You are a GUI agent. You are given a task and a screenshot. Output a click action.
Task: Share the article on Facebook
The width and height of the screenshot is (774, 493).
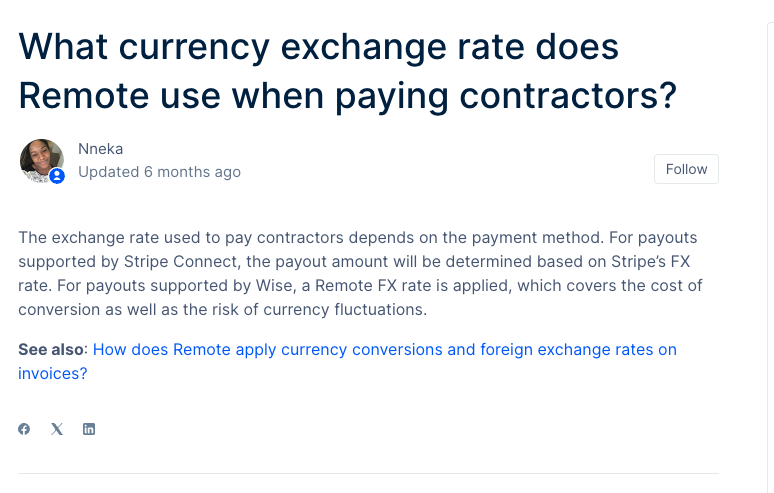click(x=24, y=429)
